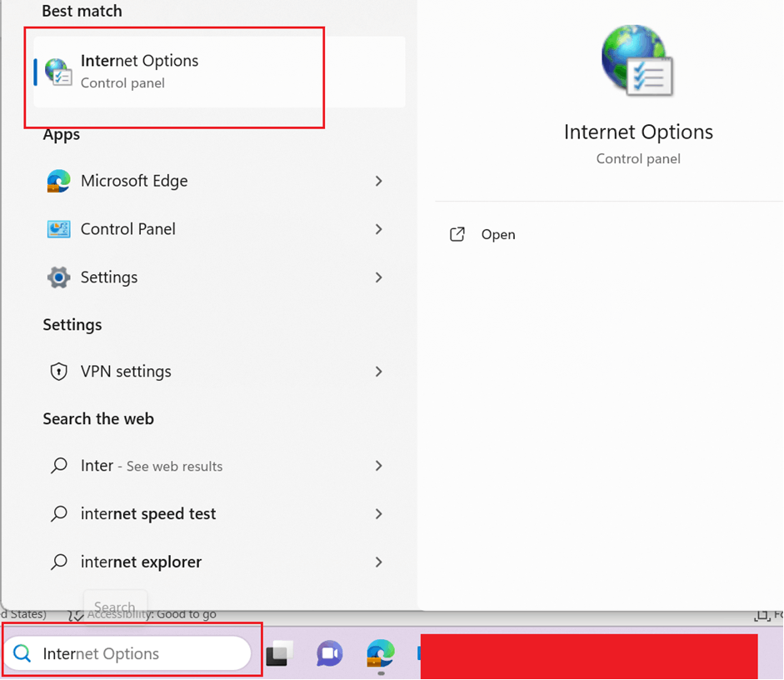Expand 'internet speed test' chevron
This screenshot has width=784, height=680.
point(378,513)
